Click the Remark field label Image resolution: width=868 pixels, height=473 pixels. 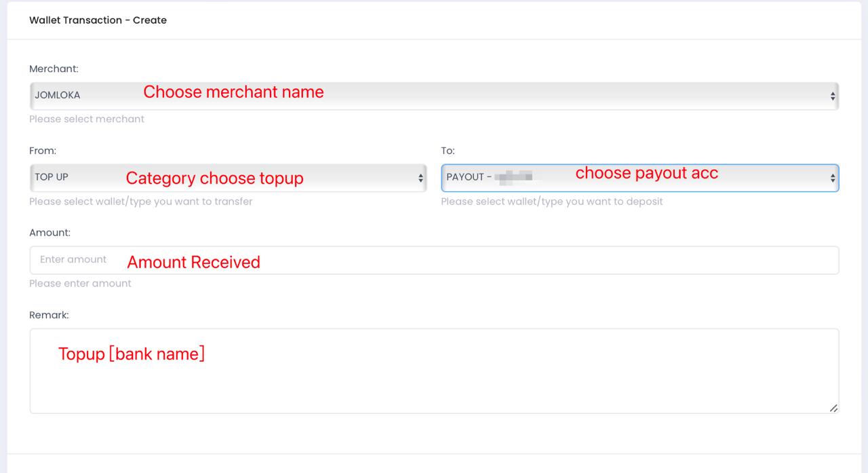pos(49,315)
